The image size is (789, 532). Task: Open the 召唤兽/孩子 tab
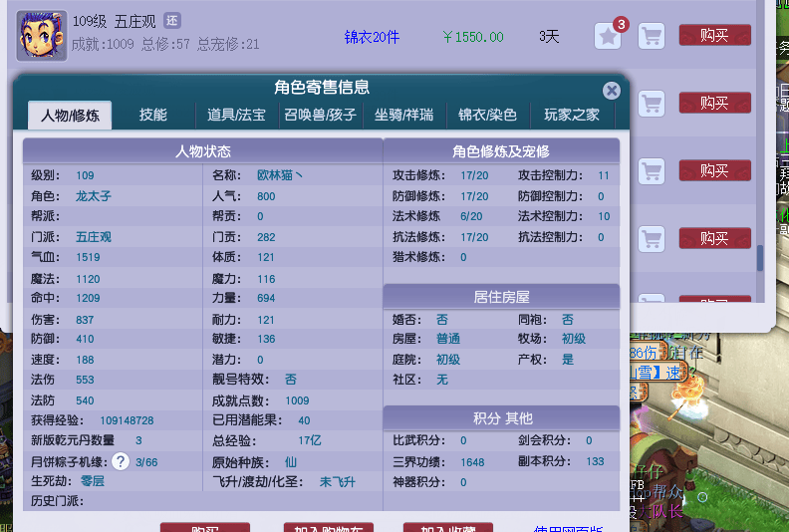coord(321,115)
